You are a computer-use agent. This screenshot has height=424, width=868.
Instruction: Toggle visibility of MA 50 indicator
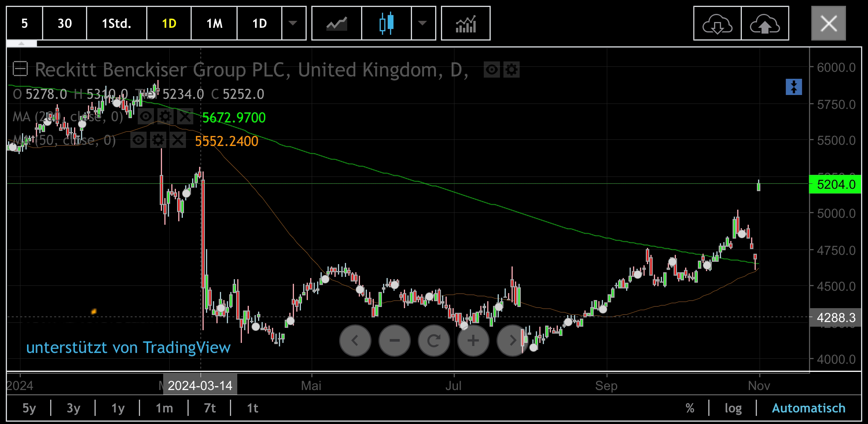pos(138,140)
